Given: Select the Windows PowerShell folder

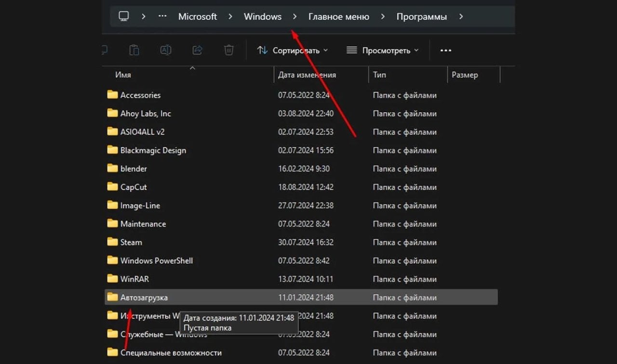Looking at the screenshot, I should pyautogui.click(x=156, y=260).
